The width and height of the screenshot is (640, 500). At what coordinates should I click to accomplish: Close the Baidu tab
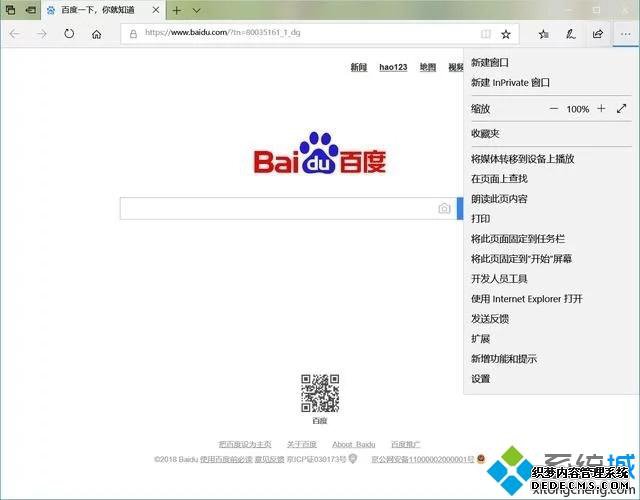[156, 10]
